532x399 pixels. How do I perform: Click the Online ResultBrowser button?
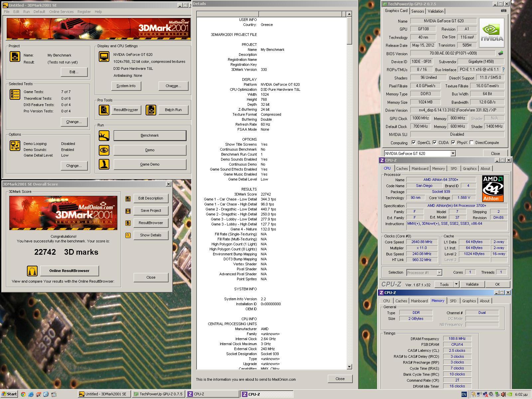tap(69, 271)
